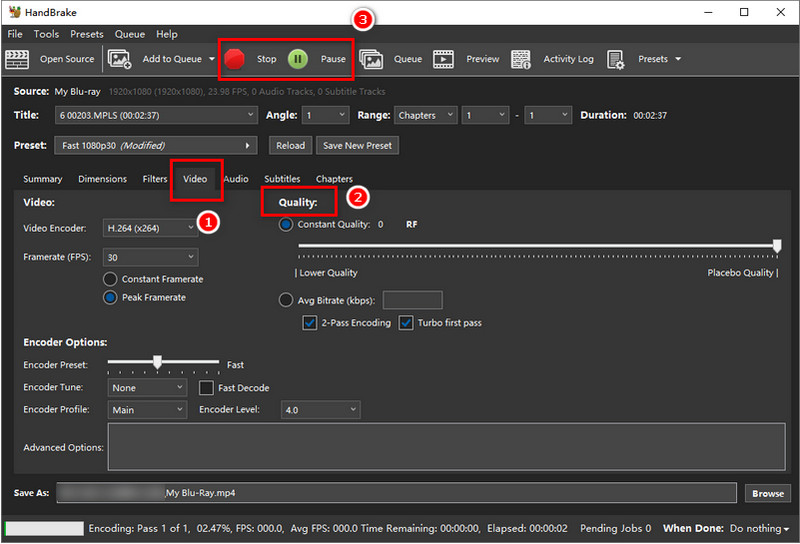Screen dimensions: 800x544
Task: Click the Pending Jobs 0 status text
Action: 615,529
